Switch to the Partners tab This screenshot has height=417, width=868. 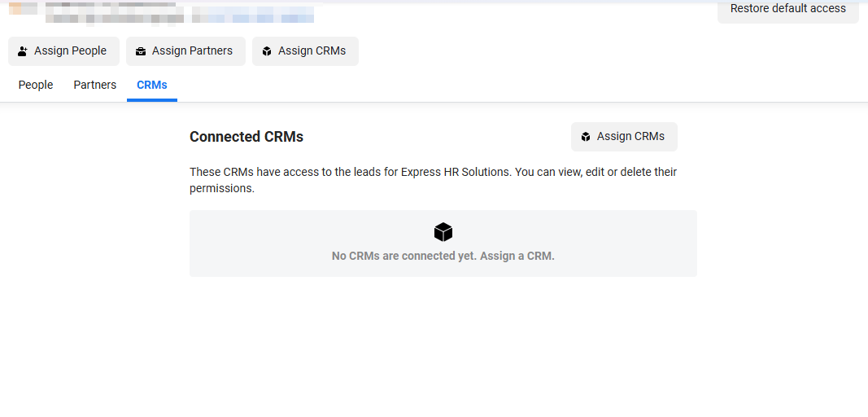pos(94,85)
